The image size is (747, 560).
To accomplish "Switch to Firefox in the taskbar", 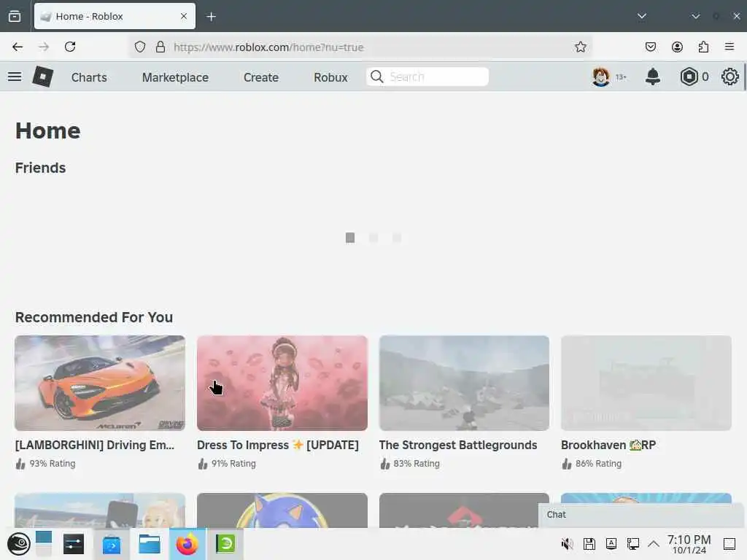I will (187, 544).
